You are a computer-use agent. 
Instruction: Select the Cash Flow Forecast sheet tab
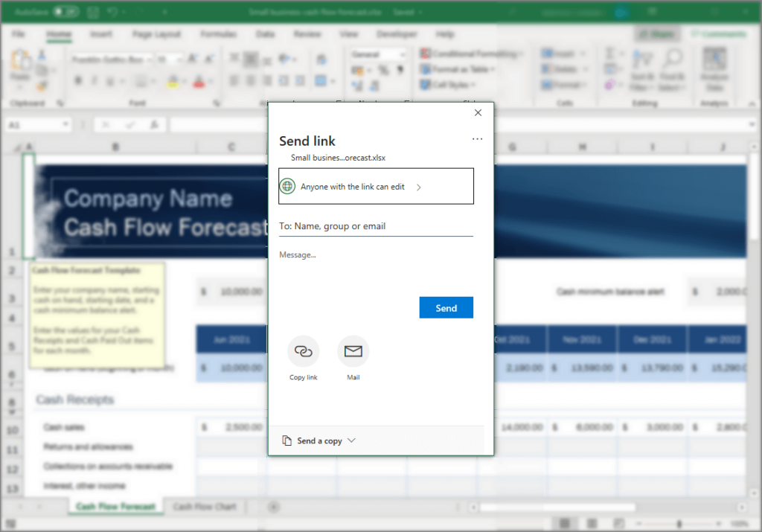click(115, 507)
